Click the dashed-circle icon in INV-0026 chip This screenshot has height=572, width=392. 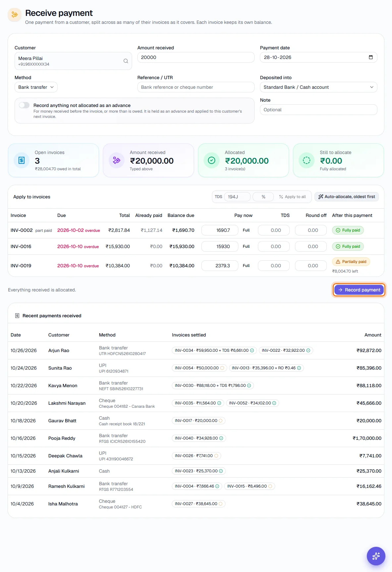pos(216,456)
